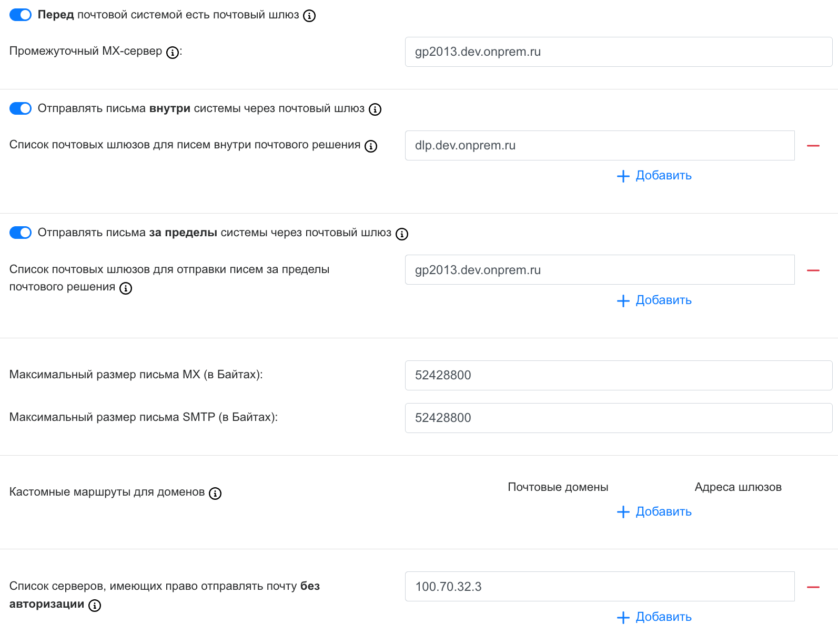Viewport: 838px width, 644px height.
Task: Add a custom domain route
Action: (654, 512)
